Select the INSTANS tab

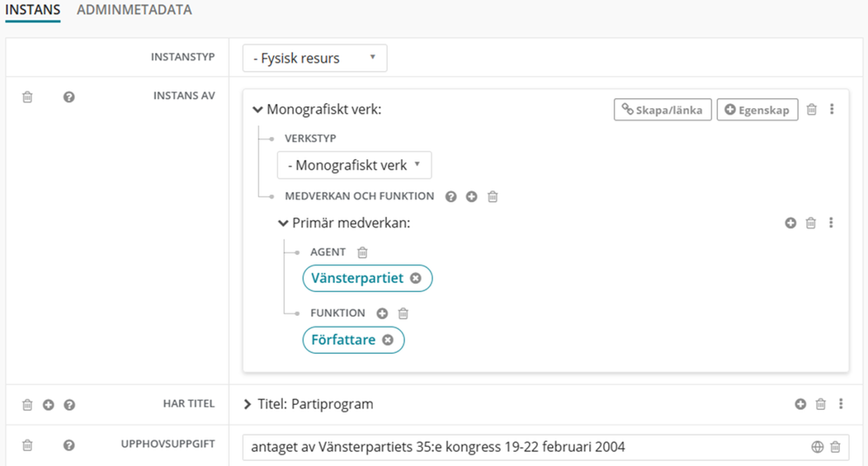33,10
